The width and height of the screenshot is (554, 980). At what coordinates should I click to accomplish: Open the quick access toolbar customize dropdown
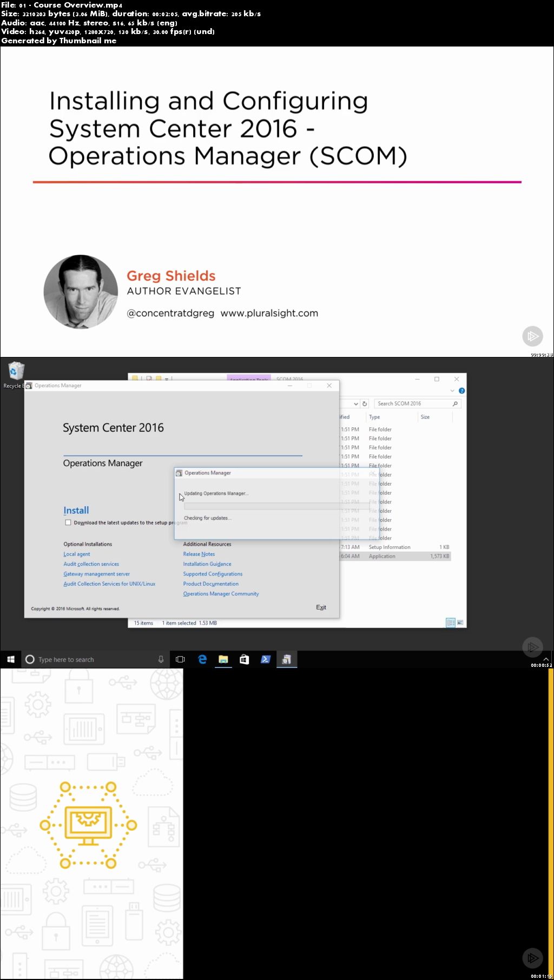click(x=167, y=379)
